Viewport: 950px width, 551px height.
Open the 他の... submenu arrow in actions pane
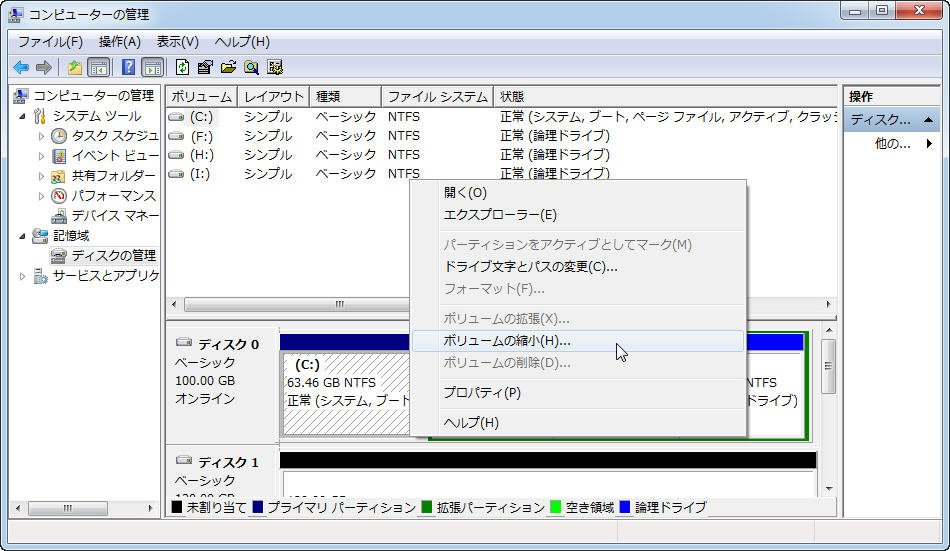click(x=929, y=144)
